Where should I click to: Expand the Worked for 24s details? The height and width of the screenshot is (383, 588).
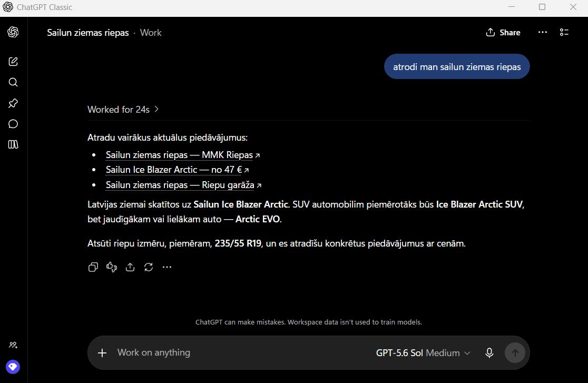(x=123, y=110)
